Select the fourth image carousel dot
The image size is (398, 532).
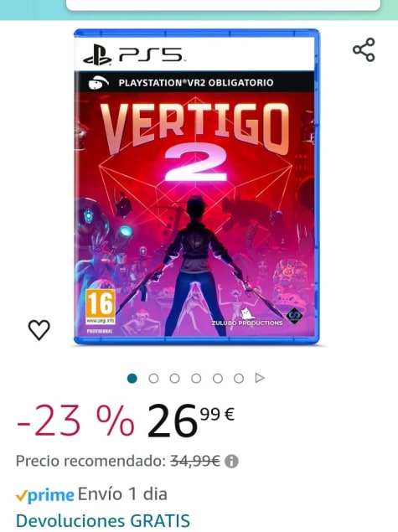pos(196,379)
